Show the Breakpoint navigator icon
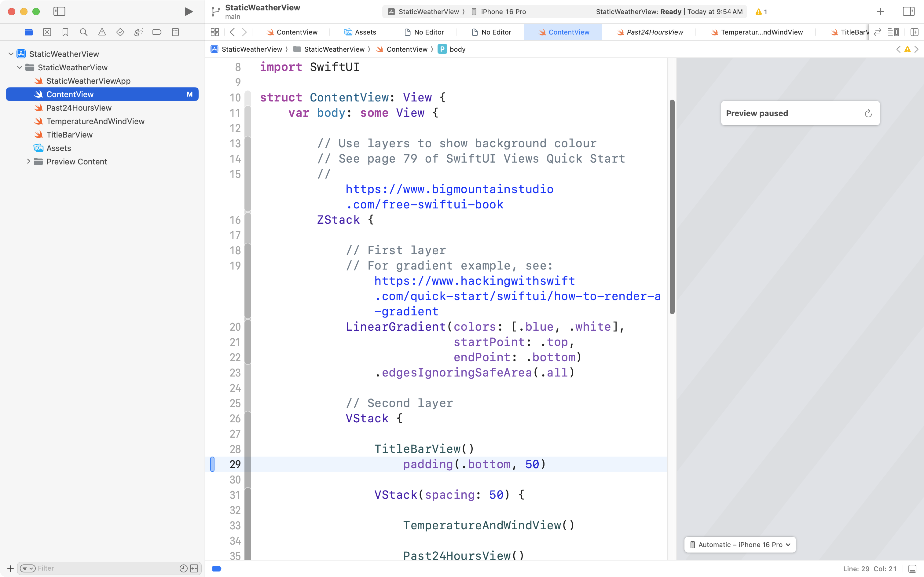 (x=157, y=32)
